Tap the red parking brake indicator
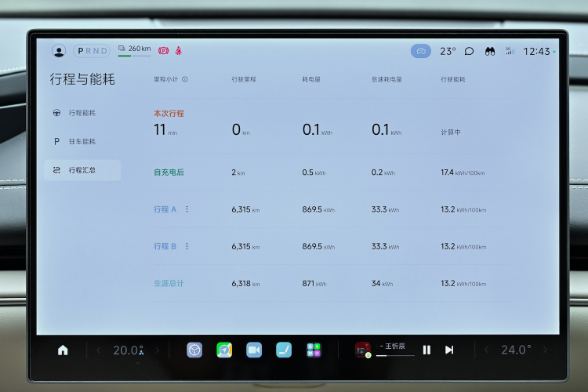Viewport: 588px width, 392px height. (163, 51)
